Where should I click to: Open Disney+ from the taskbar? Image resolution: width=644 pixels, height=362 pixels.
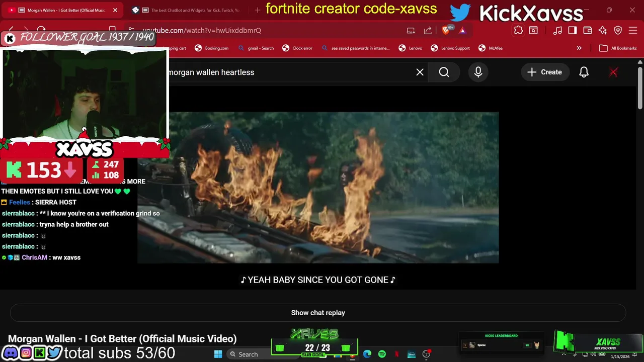click(x=412, y=354)
